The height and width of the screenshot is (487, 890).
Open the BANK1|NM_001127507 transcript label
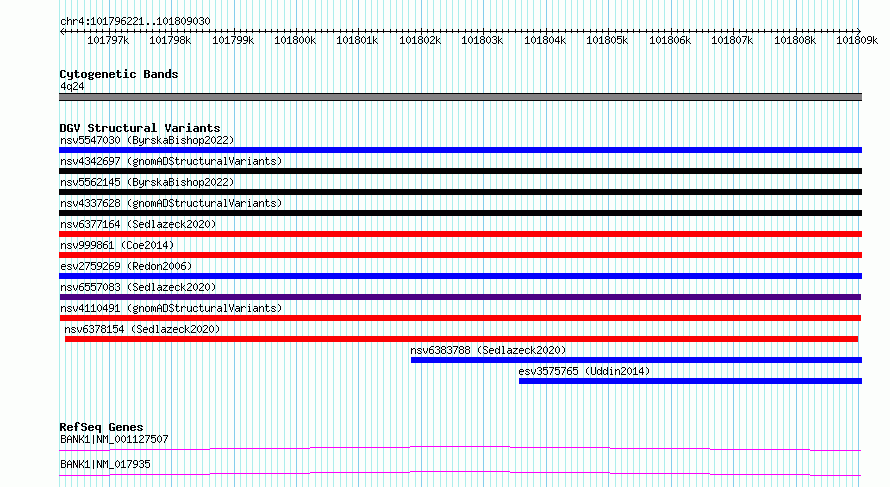114,439
